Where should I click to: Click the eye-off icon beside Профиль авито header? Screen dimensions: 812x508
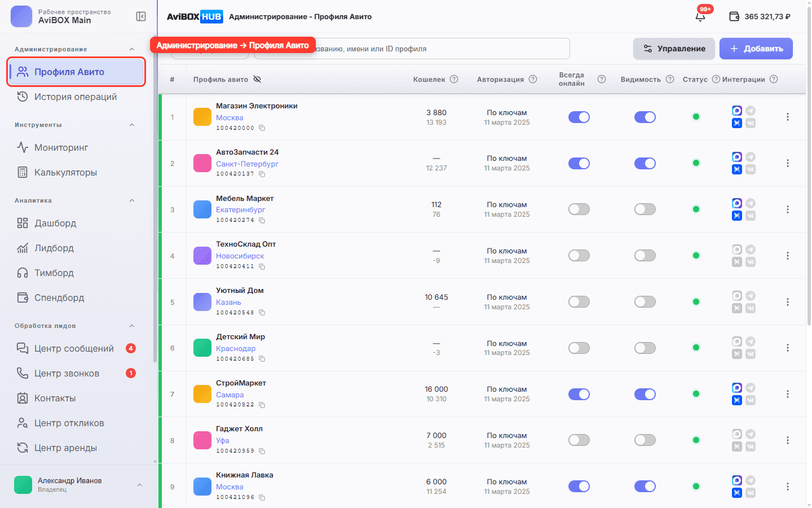[257, 79]
